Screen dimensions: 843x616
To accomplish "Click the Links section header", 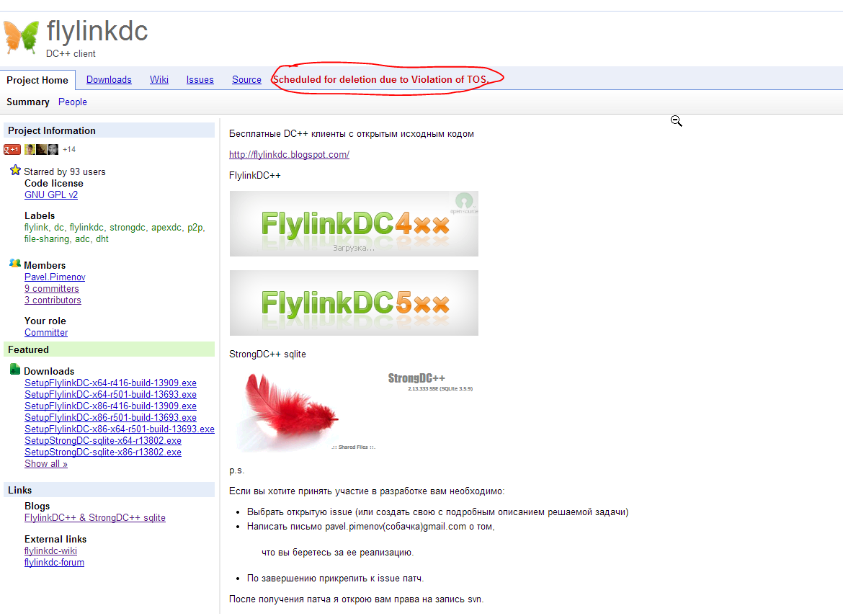I will pyautogui.click(x=109, y=490).
